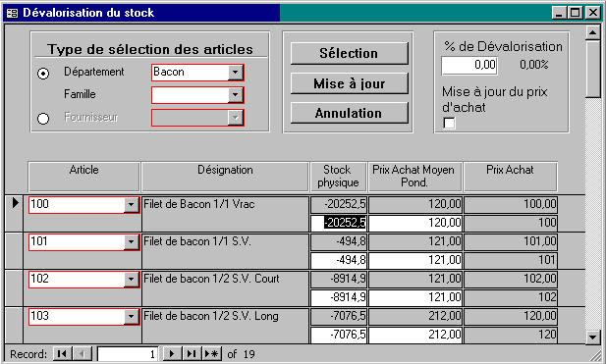
Task: Click the Prix Achat column header
Action: coord(510,177)
